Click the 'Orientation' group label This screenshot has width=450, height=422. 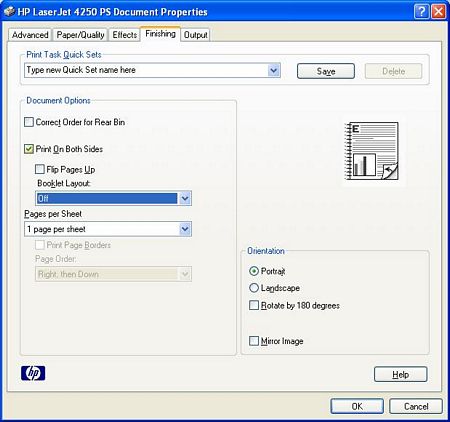click(266, 251)
